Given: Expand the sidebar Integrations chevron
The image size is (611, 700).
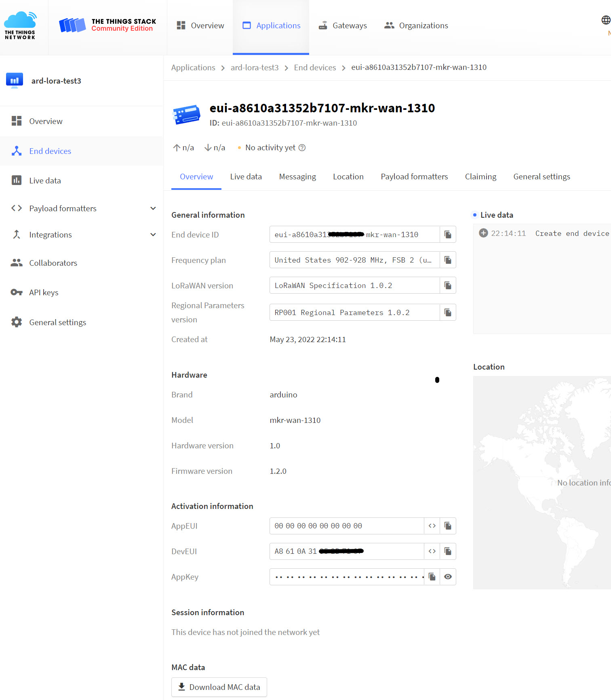Looking at the screenshot, I should [153, 235].
